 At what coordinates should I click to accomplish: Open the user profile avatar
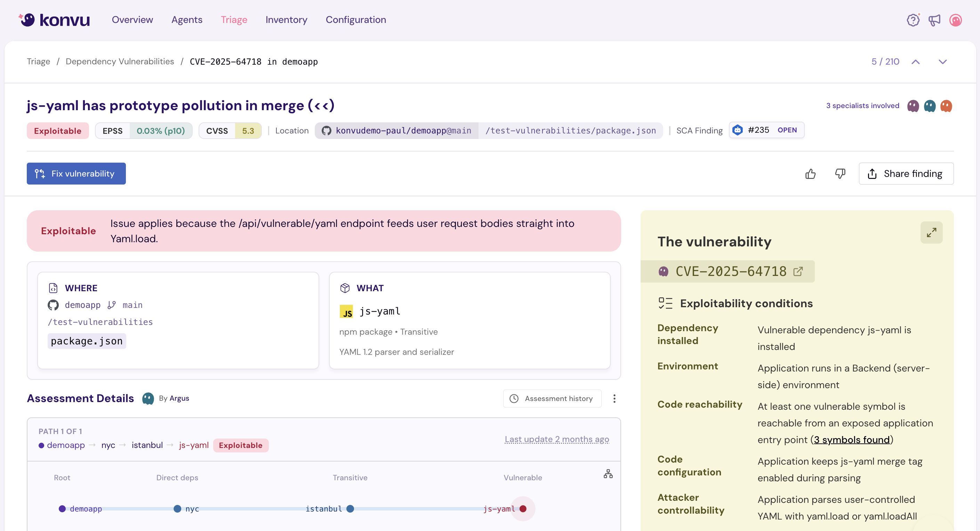pos(956,20)
